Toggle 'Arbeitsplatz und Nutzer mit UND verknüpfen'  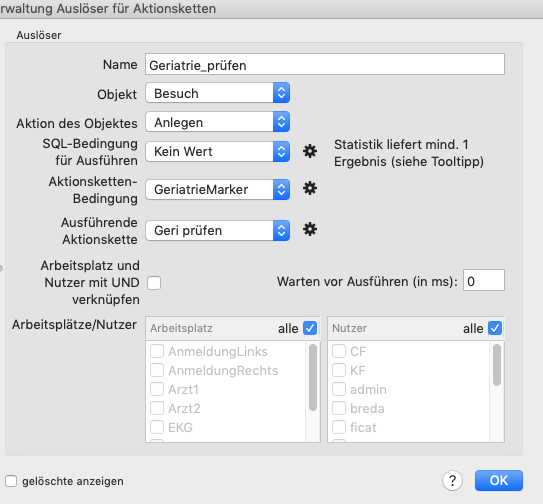point(154,283)
